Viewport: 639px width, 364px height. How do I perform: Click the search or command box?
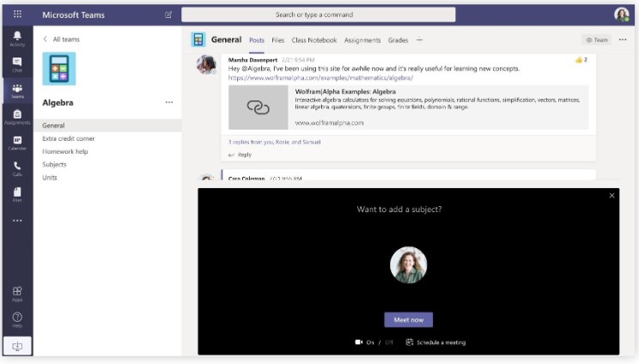[319, 15]
